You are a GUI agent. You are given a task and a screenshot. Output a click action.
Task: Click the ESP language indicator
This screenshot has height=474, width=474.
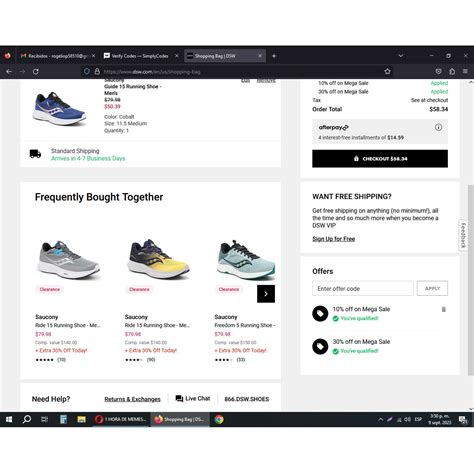[x=418, y=419]
